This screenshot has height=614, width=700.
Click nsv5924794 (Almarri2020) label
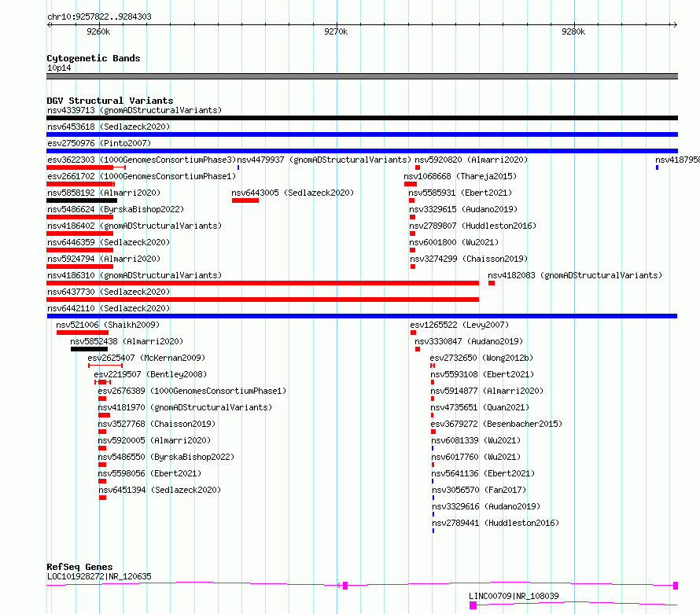coord(104,259)
